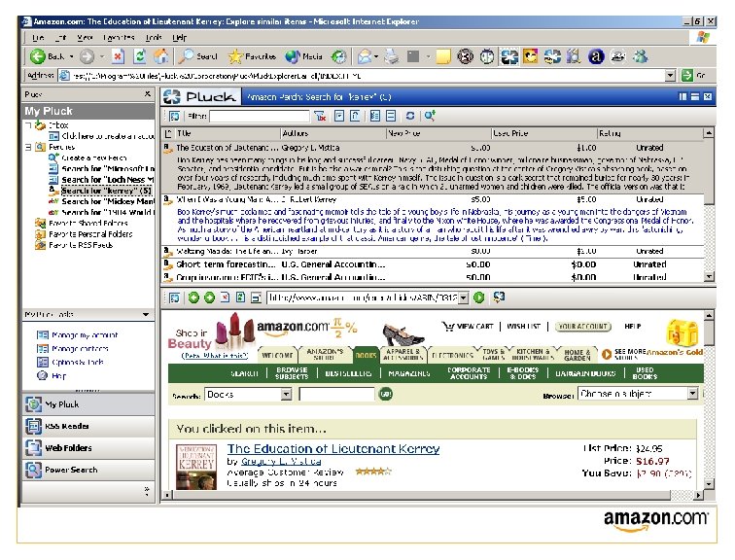
Task: Click the Amazon BOOKS tab
Action: (366, 355)
